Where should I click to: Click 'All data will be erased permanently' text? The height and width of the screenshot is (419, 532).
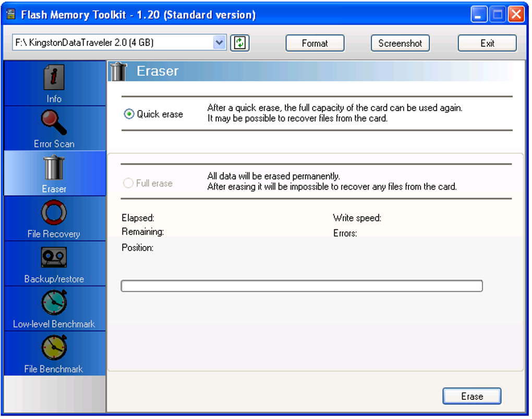(273, 176)
